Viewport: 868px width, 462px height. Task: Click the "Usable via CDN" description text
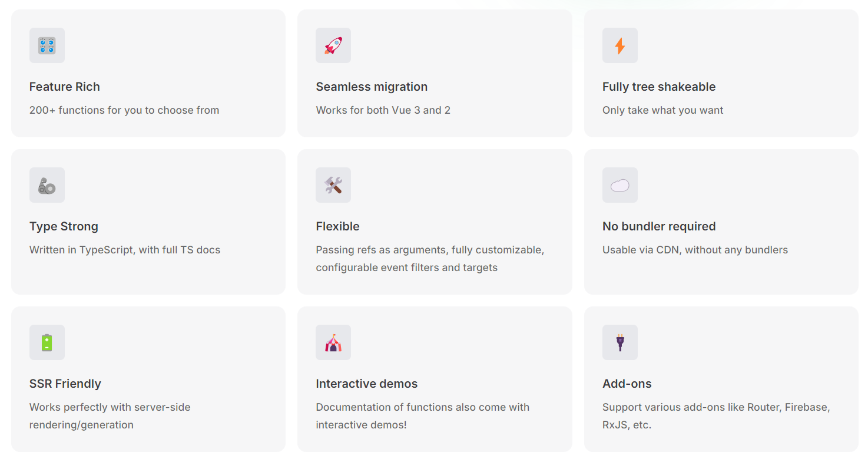click(695, 250)
